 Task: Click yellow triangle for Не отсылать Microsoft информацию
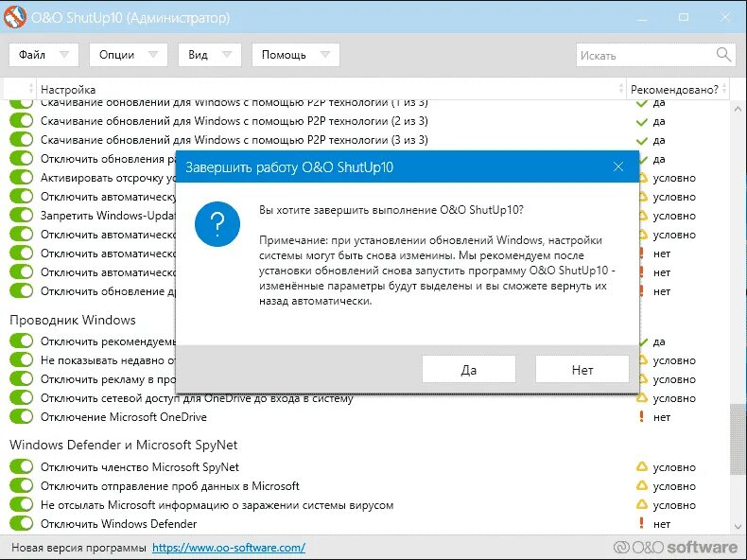coord(642,504)
